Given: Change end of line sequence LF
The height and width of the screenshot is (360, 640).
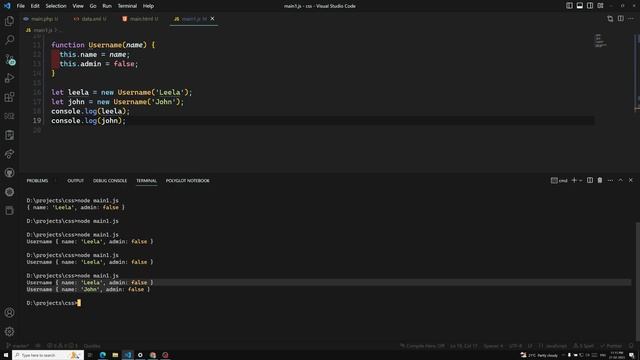Looking at the screenshot, I should (530, 346).
